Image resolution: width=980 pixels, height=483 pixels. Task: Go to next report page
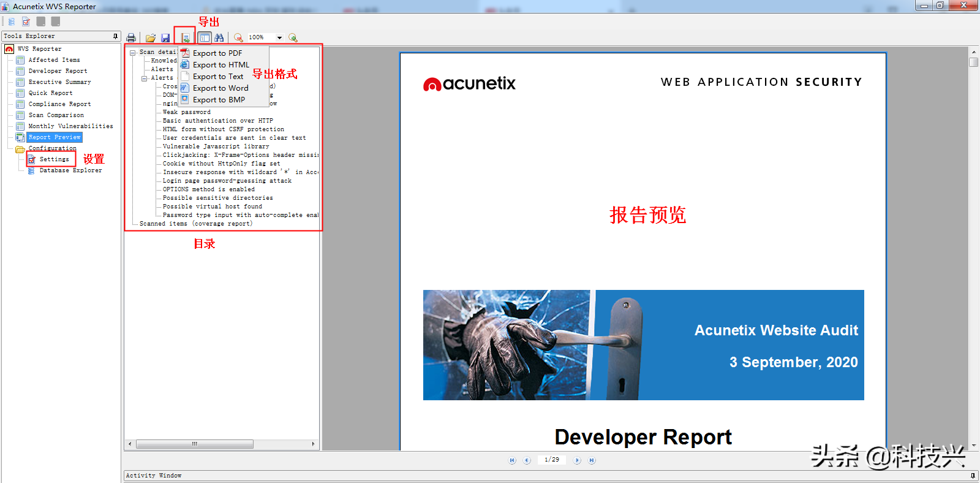click(x=577, y=460)
